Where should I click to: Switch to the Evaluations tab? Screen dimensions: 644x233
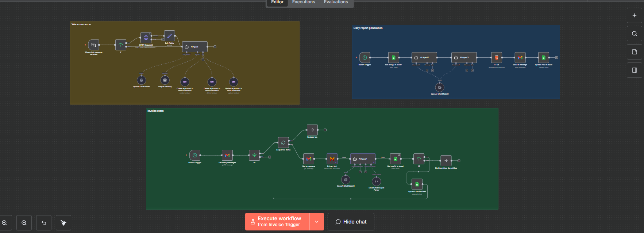coord(336,2)
